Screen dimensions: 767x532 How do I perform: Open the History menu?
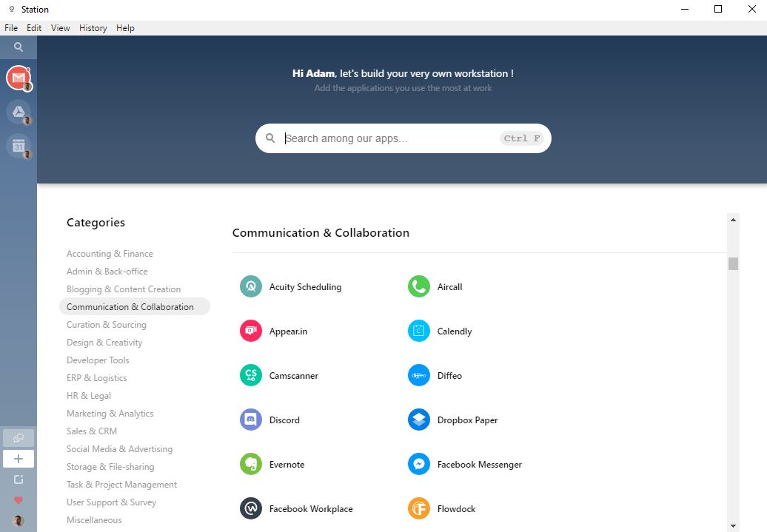point(93,28)
